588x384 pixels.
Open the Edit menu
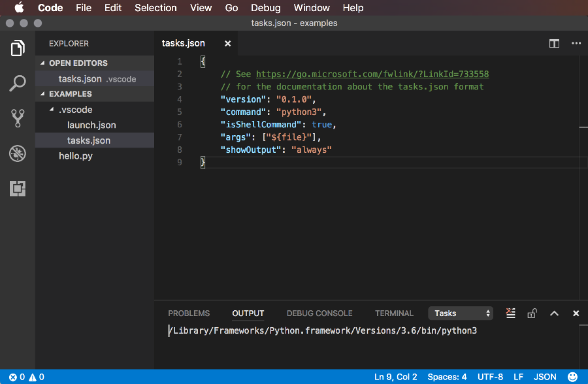tap(113, 7)
